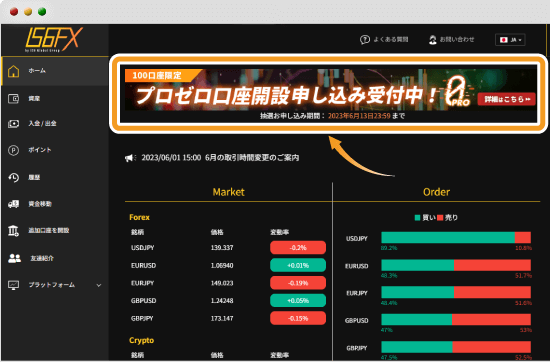Screen dimensions: 550x362
Task: Click the add-account bank icon
Action: coord(13,230)
